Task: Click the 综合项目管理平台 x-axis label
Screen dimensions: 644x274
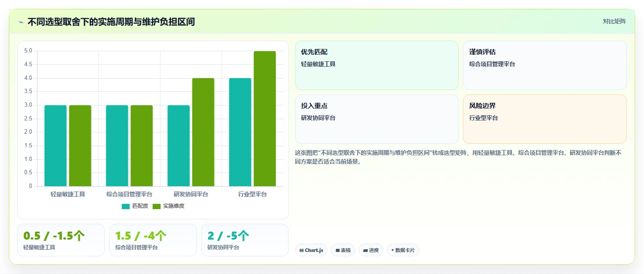Action: [130, 194]
